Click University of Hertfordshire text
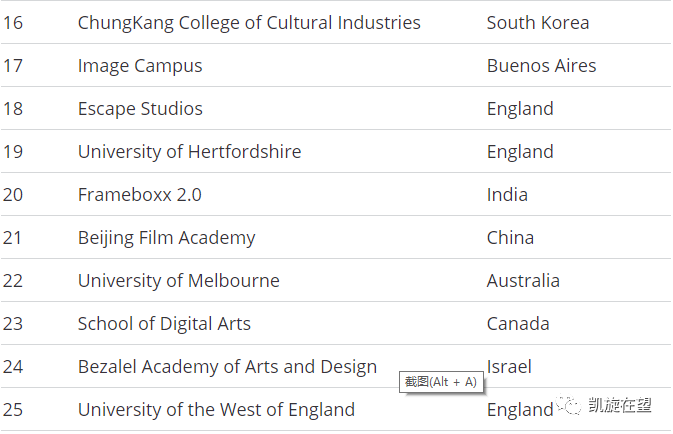Screen dimensions: 673x434 (189, 152)
